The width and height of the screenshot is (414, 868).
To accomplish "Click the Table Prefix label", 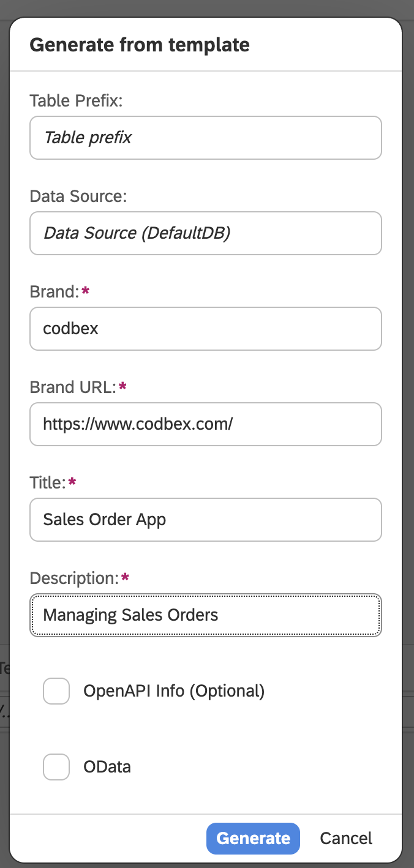I will click(77, 100).
